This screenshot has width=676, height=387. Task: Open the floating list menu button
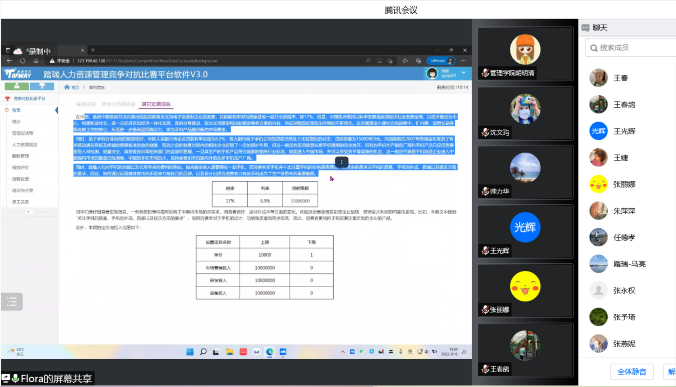coord(12,302)
